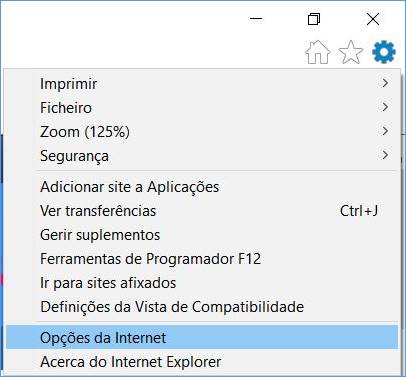The image size is (406, 377).
Task: Click the Favorites star icon
Action: pyautogui.click(x=351, y=52)
